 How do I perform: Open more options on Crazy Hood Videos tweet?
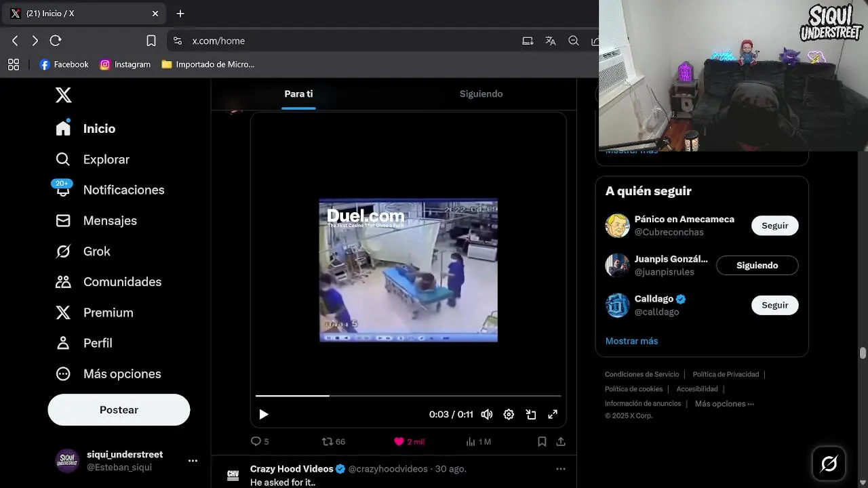coord(561,469)
